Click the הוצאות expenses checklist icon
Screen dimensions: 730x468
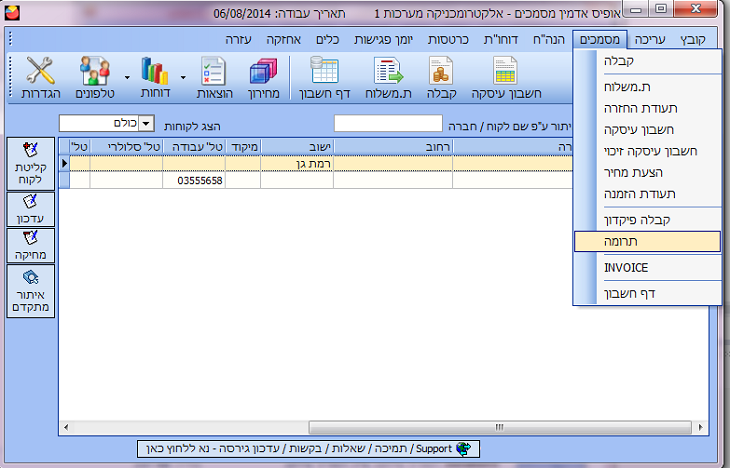coord(213,71)
